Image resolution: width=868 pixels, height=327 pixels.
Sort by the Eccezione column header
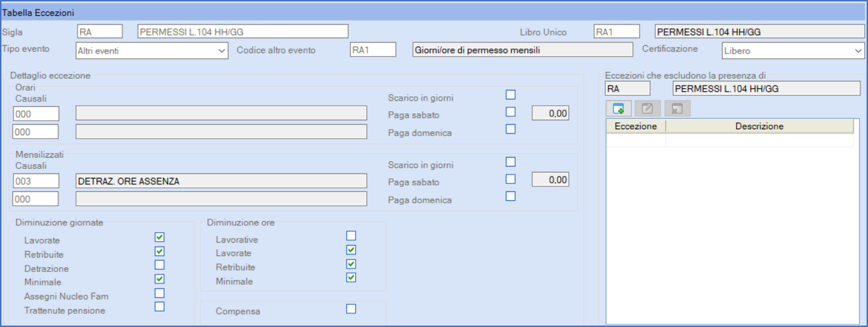(635, 126)
